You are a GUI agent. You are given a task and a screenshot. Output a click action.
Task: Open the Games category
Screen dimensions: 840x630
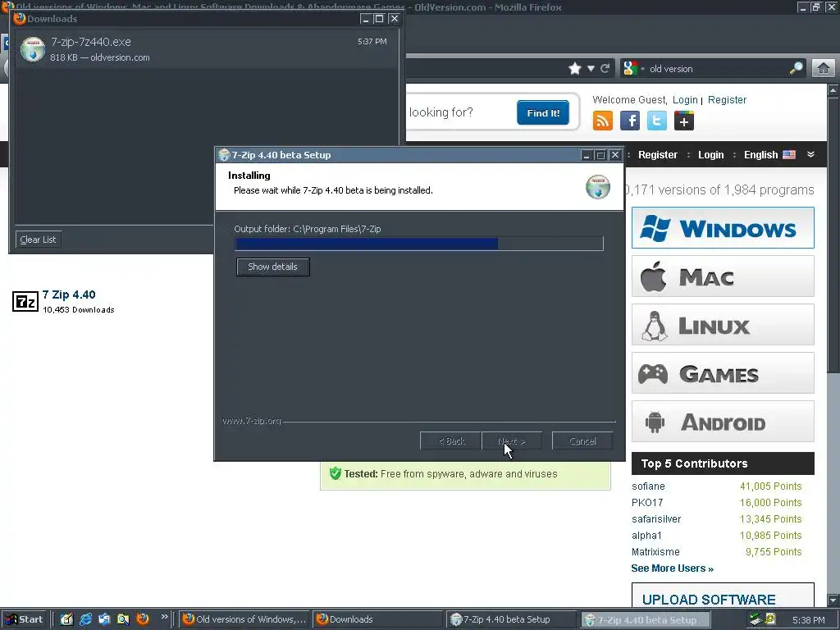tap(723, 373)
